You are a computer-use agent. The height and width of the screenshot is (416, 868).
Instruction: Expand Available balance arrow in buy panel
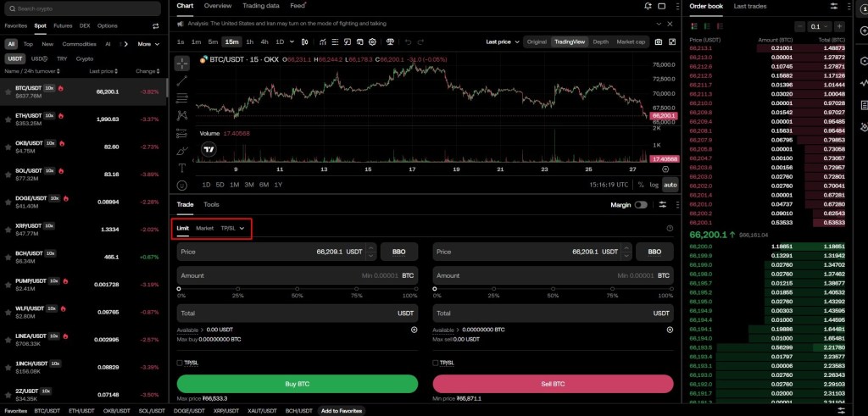[202, 330]
